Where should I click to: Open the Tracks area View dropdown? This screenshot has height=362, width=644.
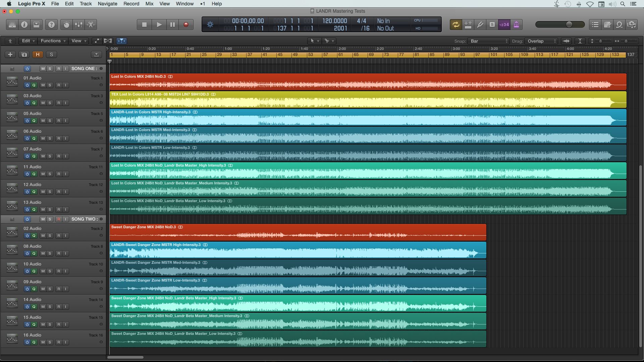(x=79, y=41)
